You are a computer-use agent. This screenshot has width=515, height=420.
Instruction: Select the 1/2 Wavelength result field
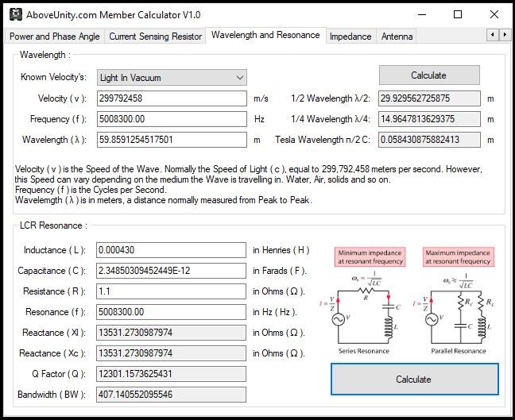tap(429, 98)
